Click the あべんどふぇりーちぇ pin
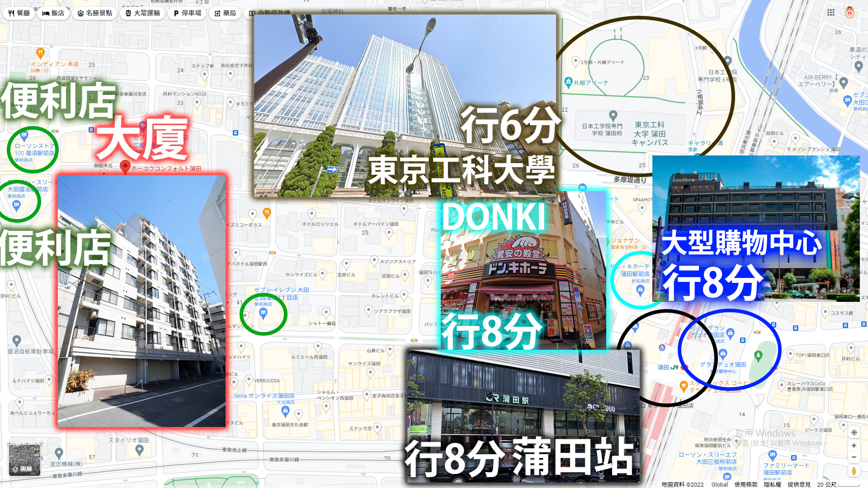Image resolution: width=868 pixels, height=488 pixels. point(19,402)
